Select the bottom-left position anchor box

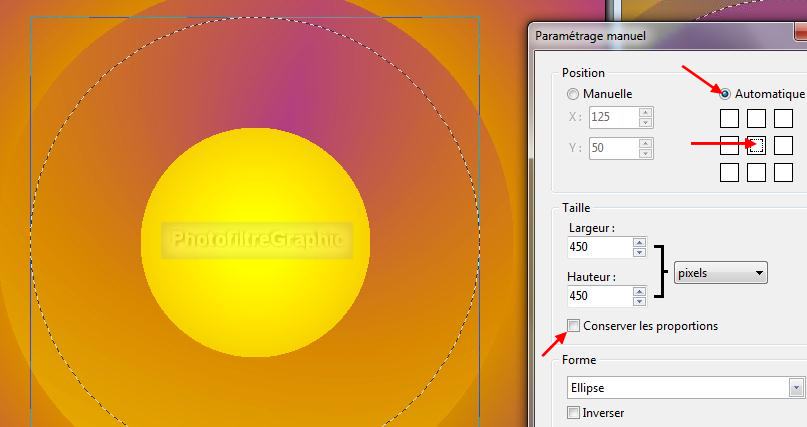click(x=729, y=173)
